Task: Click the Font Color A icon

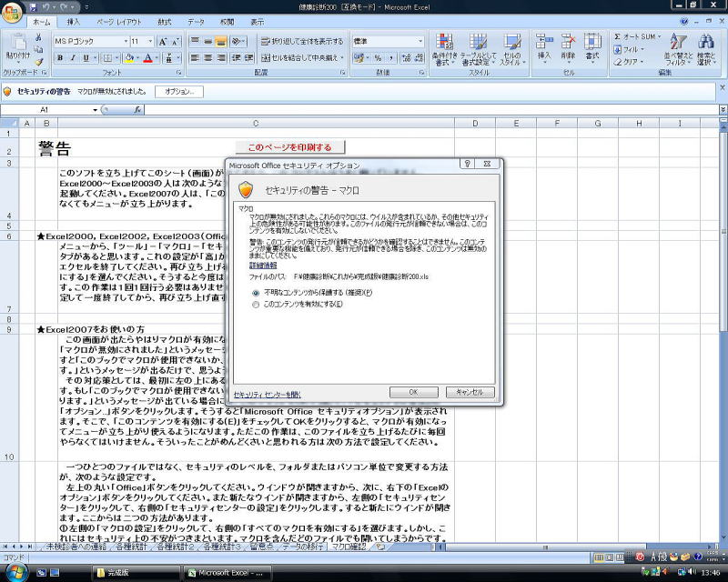Action: click(x=147, y=58)
